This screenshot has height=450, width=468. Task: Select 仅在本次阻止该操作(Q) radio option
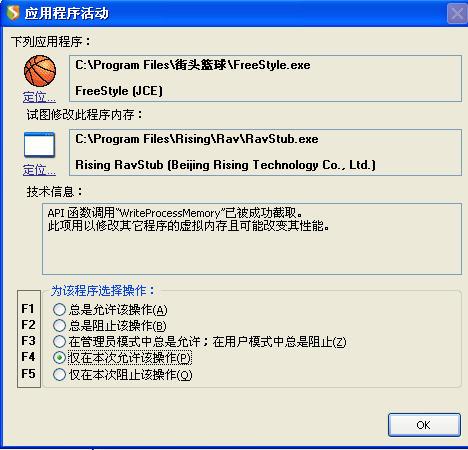click(x=123, y=375)
